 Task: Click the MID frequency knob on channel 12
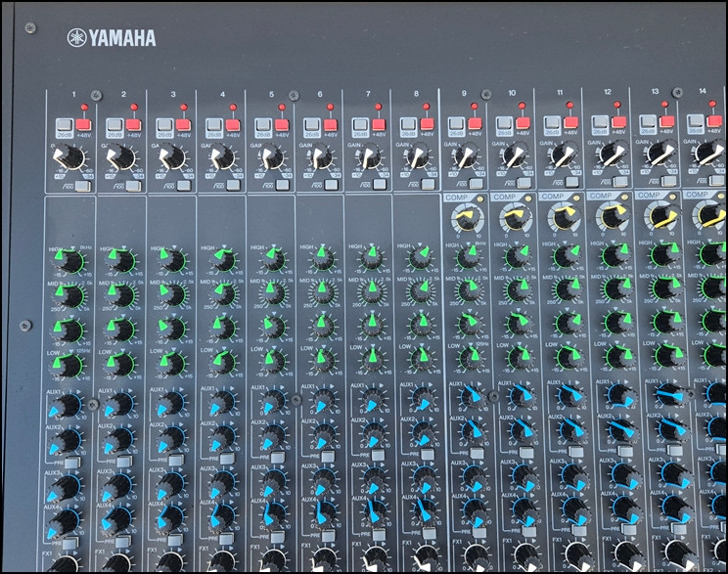(x=616, y=289)
